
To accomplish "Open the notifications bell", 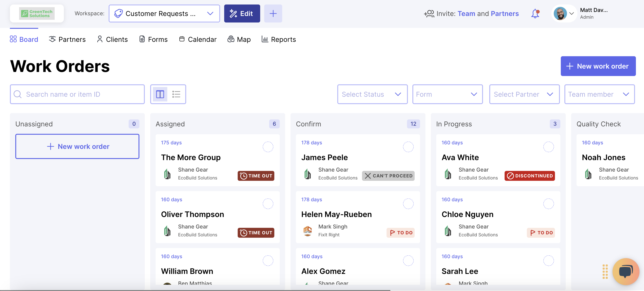I will pyautogui.click(x=535, y=13).
